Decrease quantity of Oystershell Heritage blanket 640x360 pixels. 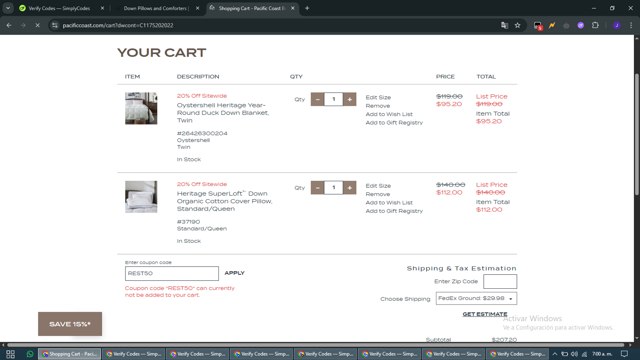point(317,99)
